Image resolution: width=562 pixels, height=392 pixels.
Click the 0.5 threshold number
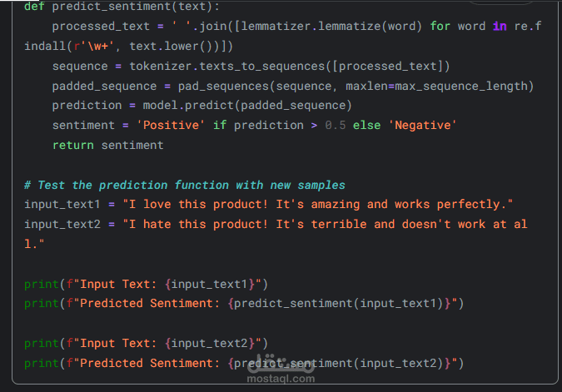(x=336, y=126)
